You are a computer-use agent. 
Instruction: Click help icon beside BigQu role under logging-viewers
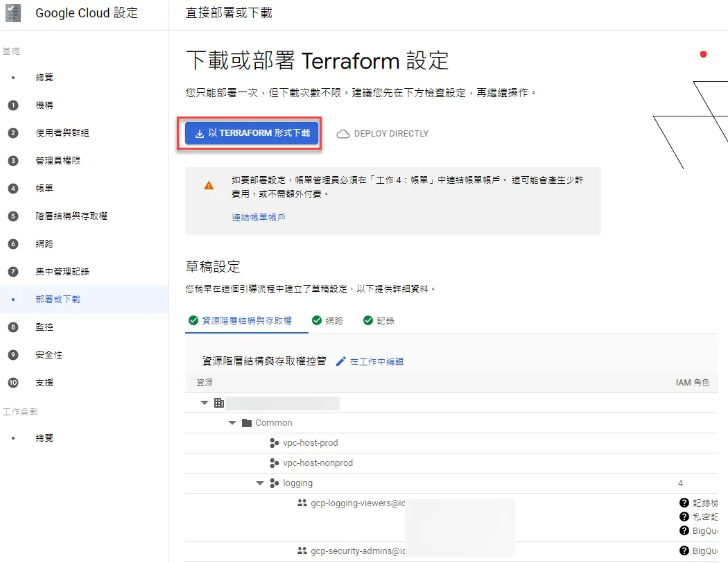[684, 530]
